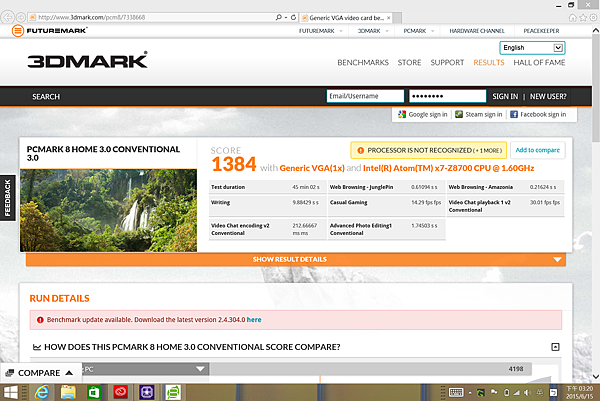Click the Generic VGA(1x) link
The image size is (600, 401).
(x=312, y=168)
